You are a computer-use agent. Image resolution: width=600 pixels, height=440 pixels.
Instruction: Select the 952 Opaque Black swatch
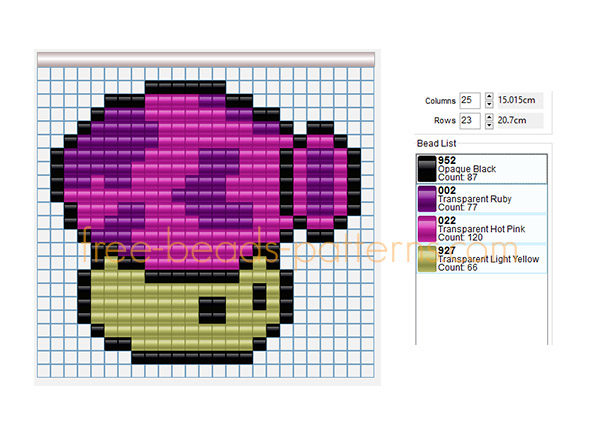427,169
